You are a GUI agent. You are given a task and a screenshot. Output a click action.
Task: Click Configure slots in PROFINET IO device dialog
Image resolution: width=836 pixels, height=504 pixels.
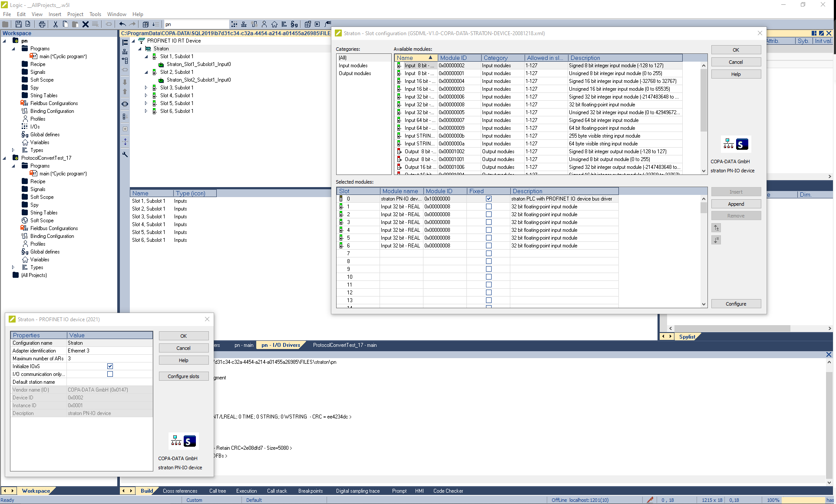[x=184, y=376]
